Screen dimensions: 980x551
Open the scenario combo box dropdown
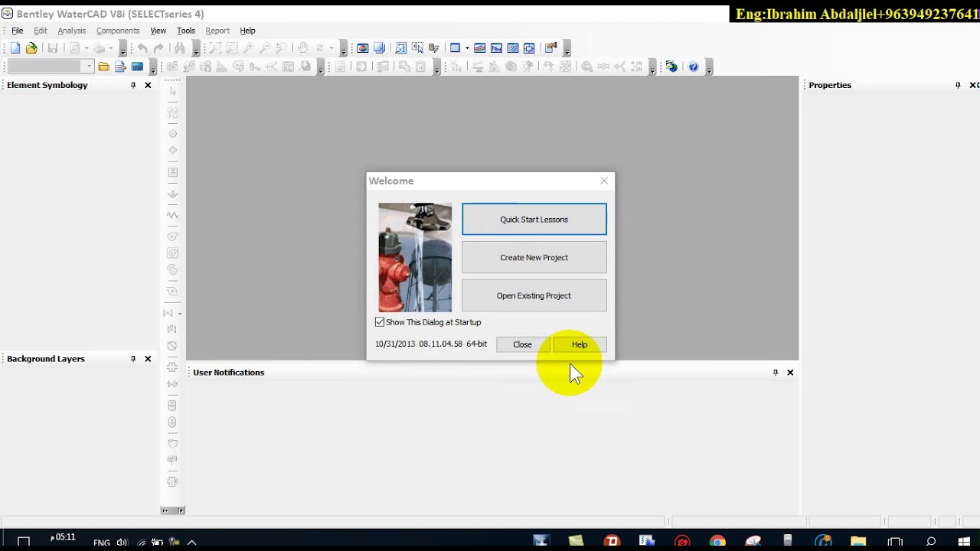click(90, 67)
